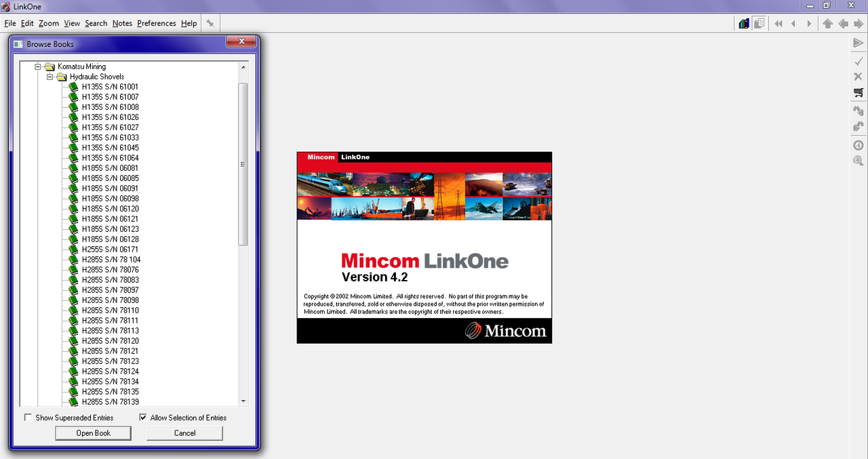The height and width of the screenshot is (459, 868).
Task: Click the checkmark icon on right toolbar
Action: point(859,61)
